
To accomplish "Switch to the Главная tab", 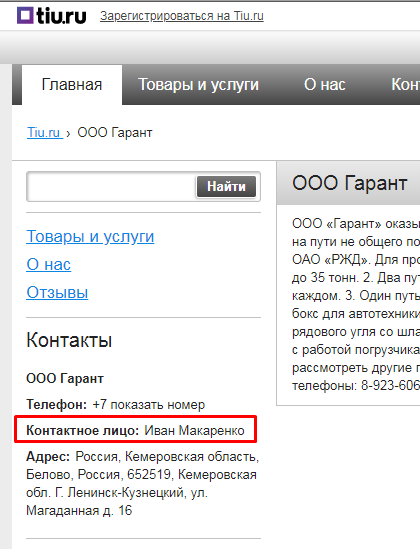I will tap(72, 84).
